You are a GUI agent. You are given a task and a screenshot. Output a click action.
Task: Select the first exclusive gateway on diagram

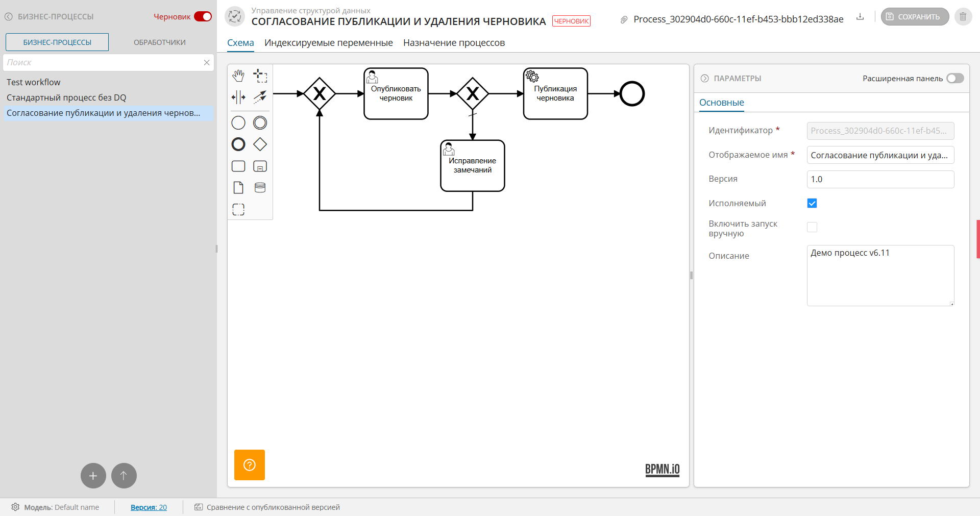point(320,93)
